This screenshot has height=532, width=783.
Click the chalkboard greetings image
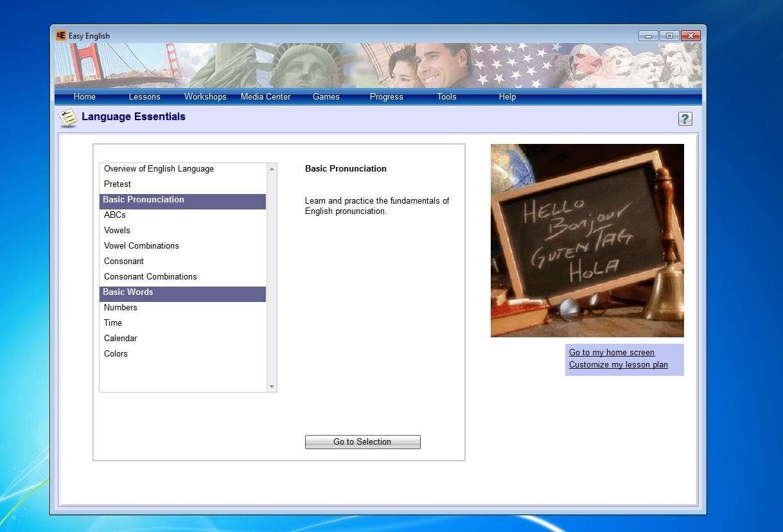click(587, 240)
